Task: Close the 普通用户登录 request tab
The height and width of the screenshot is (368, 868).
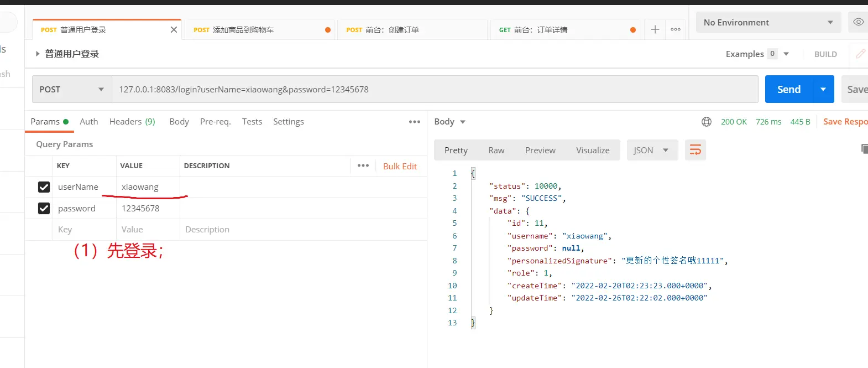Action: pyautogui.click(x=174, y=30)
